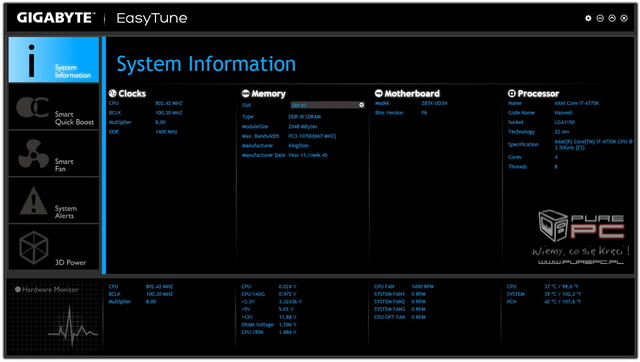The height and width of the screenshot is (362, 640).
Task: Select the ModuleSize value 2048 MBytes
Action: pos(302,127)
